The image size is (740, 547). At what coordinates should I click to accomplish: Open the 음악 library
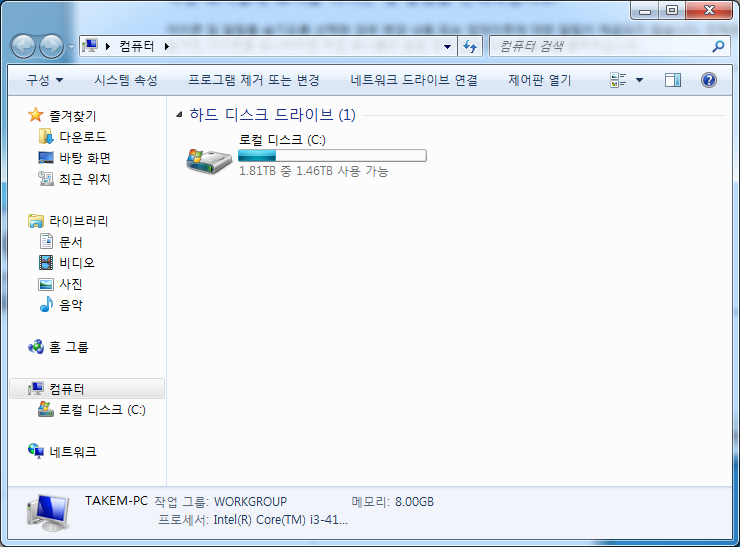[71, 305]
